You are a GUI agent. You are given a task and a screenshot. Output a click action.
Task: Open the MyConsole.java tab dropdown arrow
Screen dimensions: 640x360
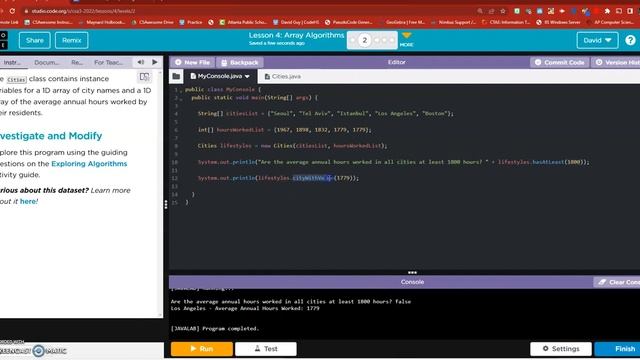(x=247, y=76)
